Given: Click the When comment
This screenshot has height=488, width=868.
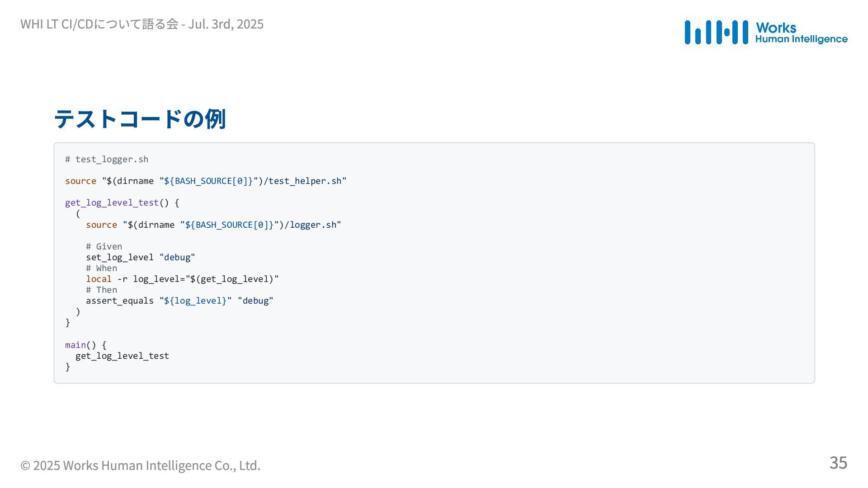Looking at the screenshot, I should point(101,268).
